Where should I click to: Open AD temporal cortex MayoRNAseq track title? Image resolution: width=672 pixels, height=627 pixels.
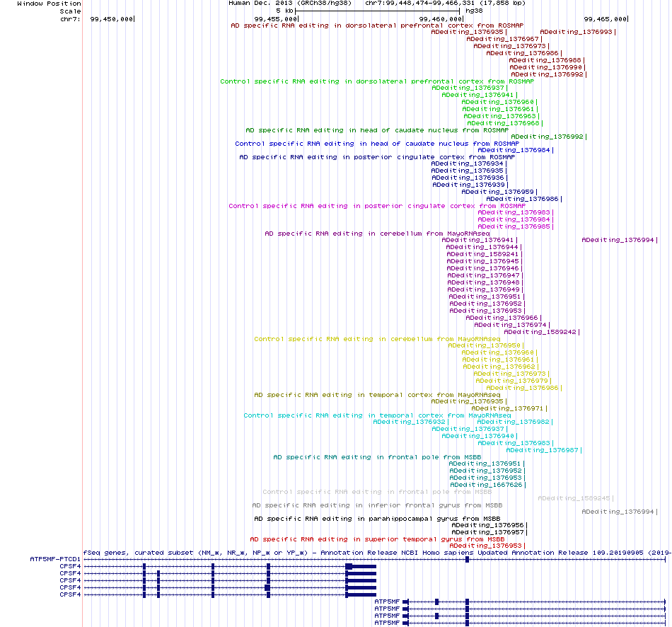(377, 395)
